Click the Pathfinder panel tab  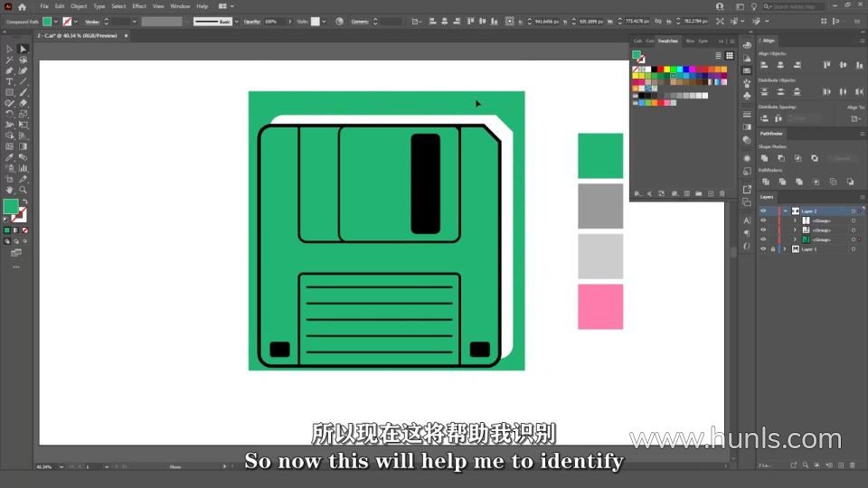click(771, 134)
